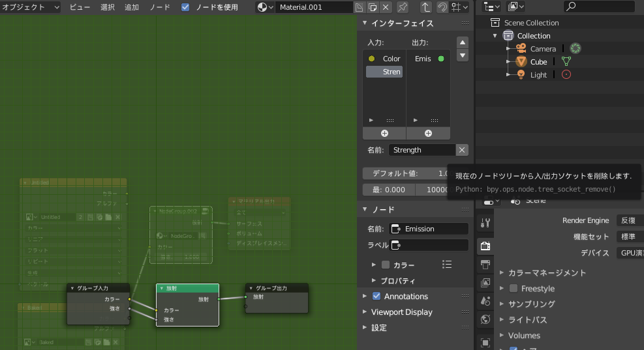Open the カラー presets list icon
Viewport: 644px width, 350px height.
pyautogui.click(x=447, y=265)
